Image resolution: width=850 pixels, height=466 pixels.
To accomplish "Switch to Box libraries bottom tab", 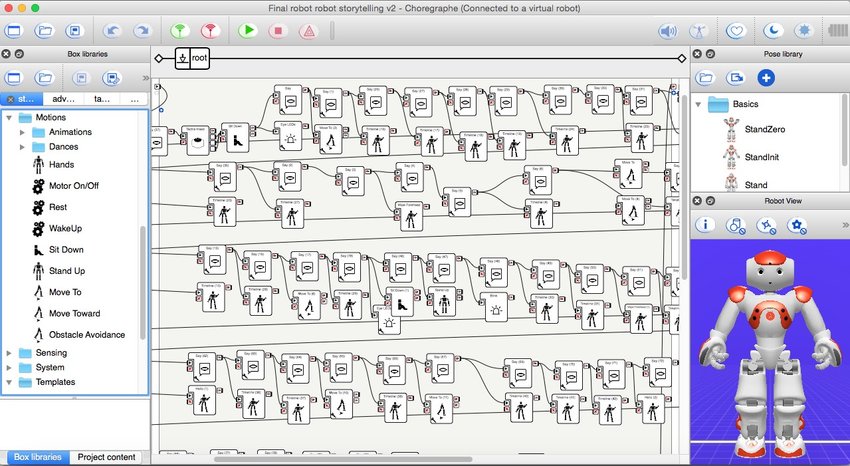I will 37,457.
